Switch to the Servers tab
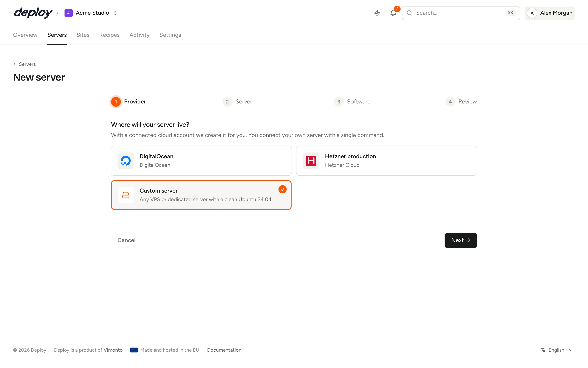This screenshot has height=368, width=588. pyautogui.click(x=57, y=35)
